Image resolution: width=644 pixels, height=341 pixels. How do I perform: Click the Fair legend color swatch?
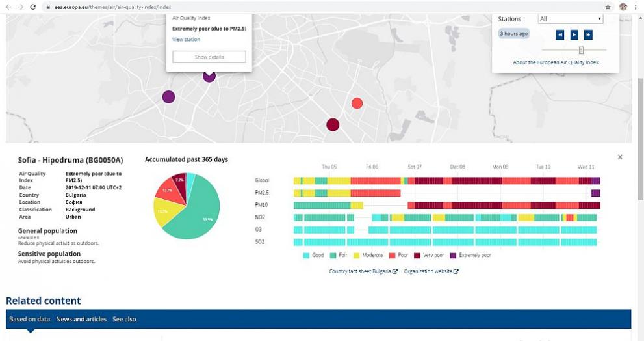(333, 256)
